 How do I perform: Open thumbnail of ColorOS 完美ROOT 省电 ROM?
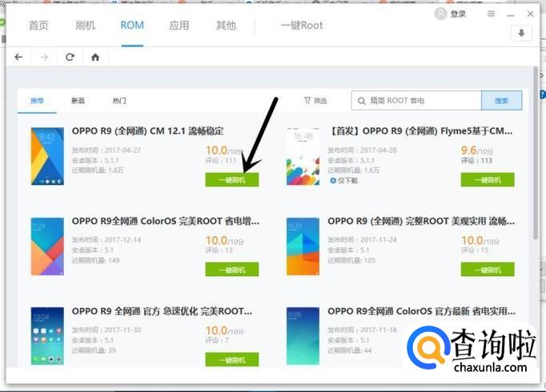[x=47, y=246]
